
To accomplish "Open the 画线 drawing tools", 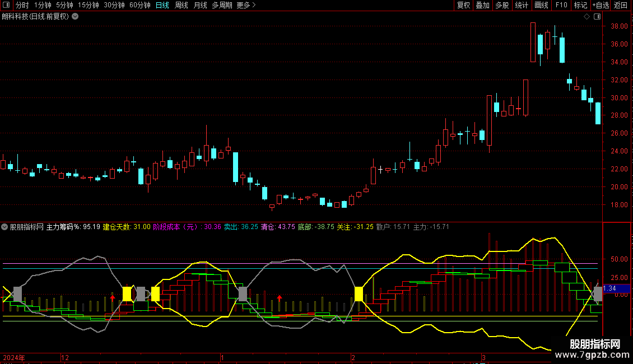I will (x=541, y=5).
